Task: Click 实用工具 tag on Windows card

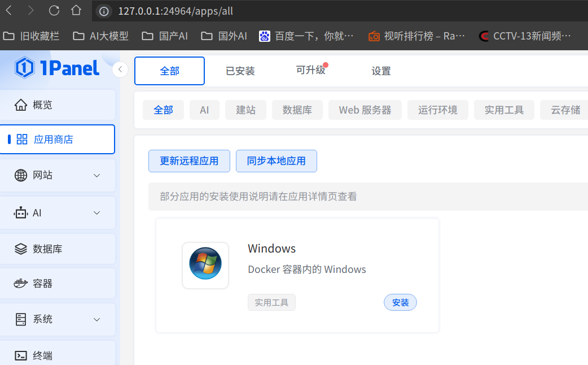Action: click(x=271, y=303)
